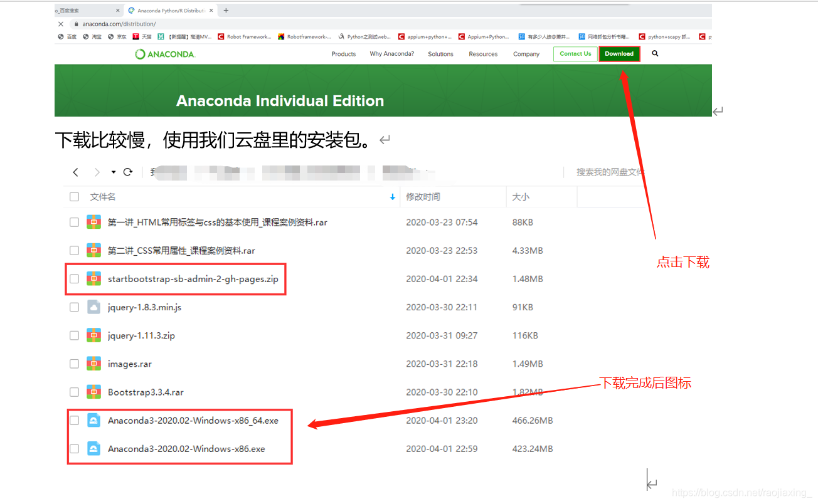The height and width of the screenshot is (504, 818).
Task: Open the history dropdown arrow beside forward button
Action: pyautogui.click(x=114, y=172)
